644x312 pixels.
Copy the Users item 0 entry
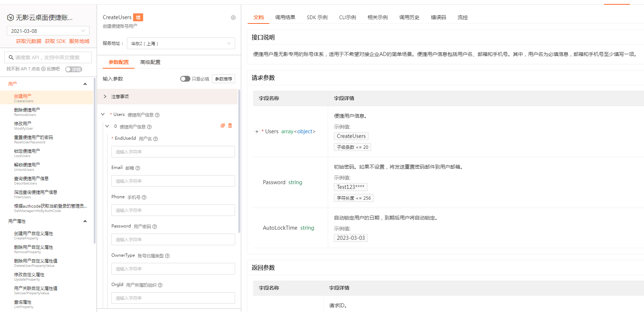[223, 126]
